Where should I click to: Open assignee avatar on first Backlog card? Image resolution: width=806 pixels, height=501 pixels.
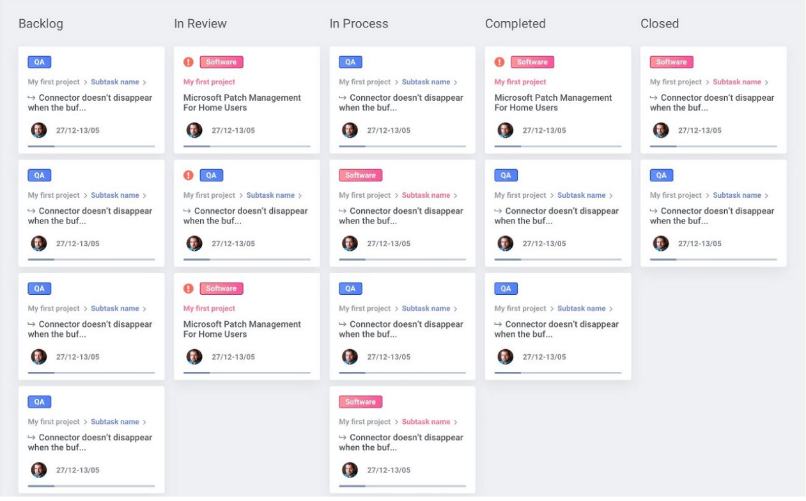click(39, 130)
